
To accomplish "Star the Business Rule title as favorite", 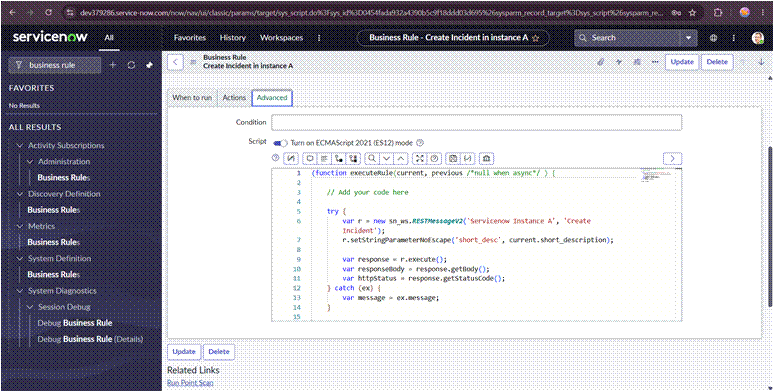I will tap(536, 38).
